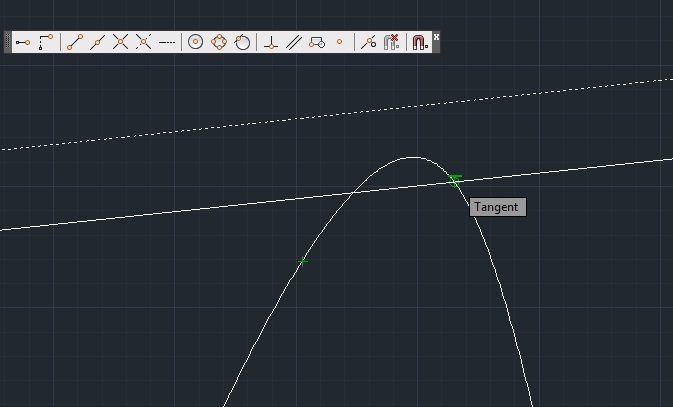The height and width of the screenshot is (407, 673).
Task: Choose the Snap to Intersection icon
Action: click(x=121, y=42)
